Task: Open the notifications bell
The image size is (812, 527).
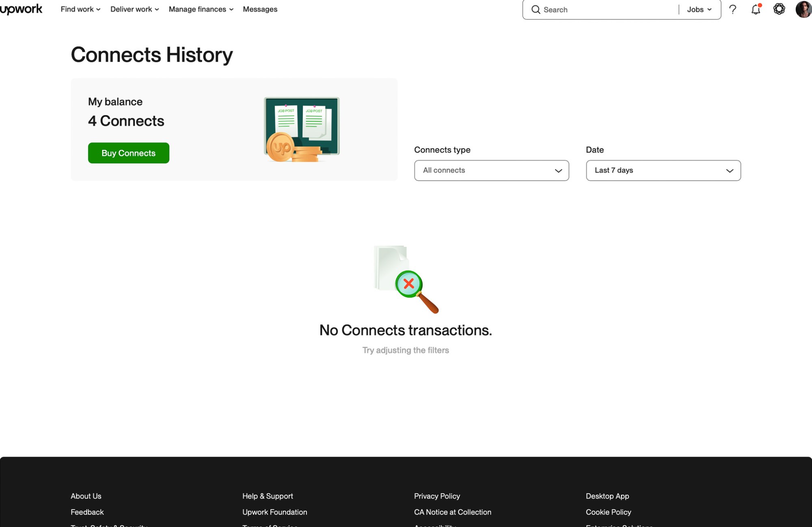Action: point(756,9)
